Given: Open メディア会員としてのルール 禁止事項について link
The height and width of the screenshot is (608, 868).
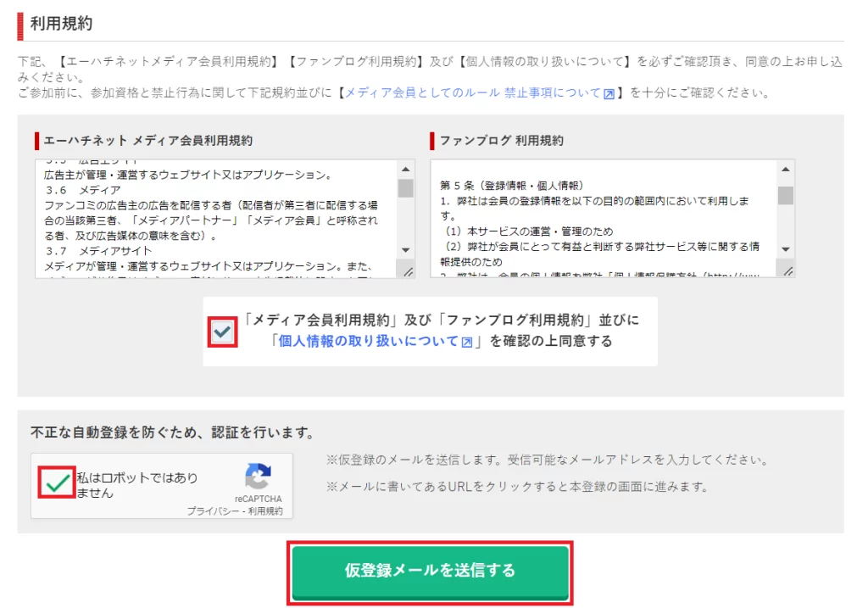Looking at the screenshot, I should (x=473, y=93).
